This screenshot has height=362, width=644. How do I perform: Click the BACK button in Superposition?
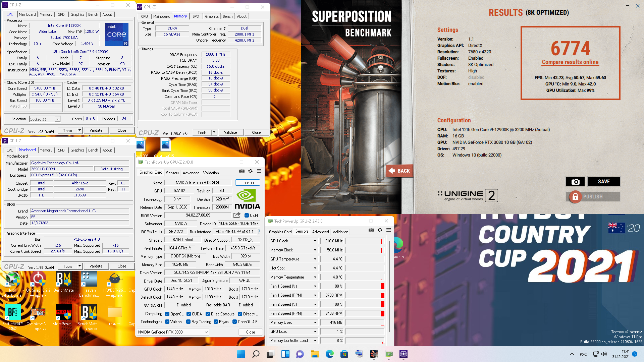[399, 171]
